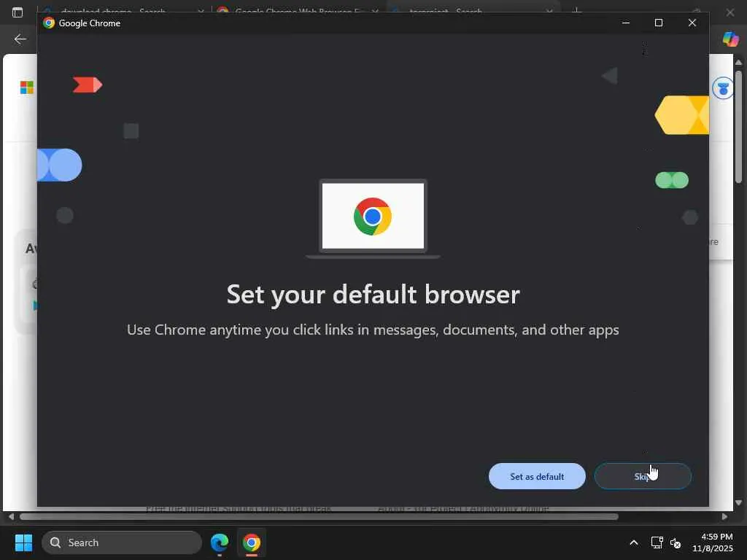Minimize the Google Chrome setup window
747x560 pixels.
coord(626,23)
